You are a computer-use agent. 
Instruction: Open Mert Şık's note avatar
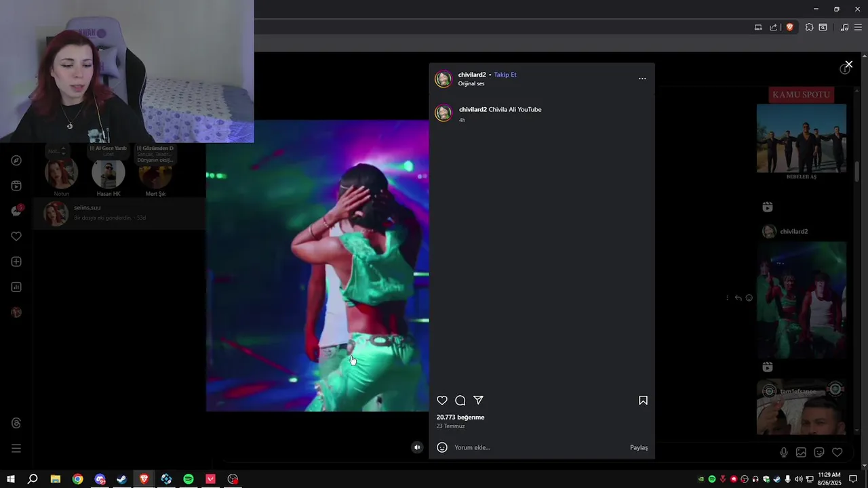tap(155, 174)
